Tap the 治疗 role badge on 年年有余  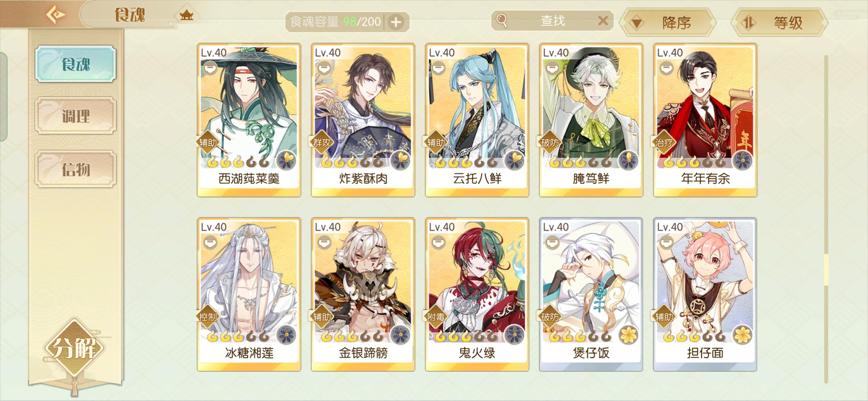(664, 143)
